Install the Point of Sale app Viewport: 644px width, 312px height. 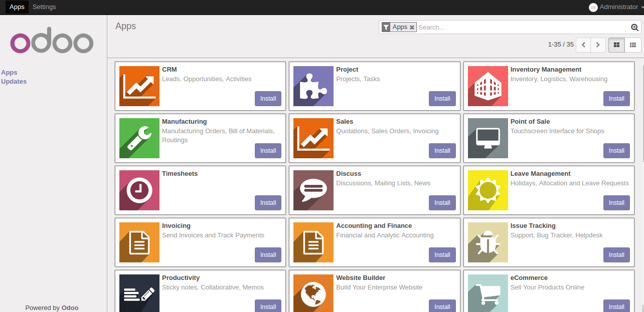(616, 151)
